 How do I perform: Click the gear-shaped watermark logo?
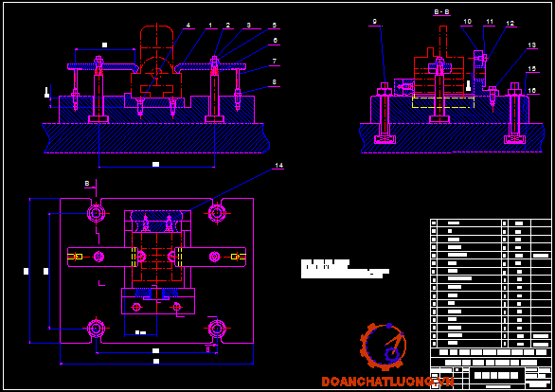pos(383,347)
